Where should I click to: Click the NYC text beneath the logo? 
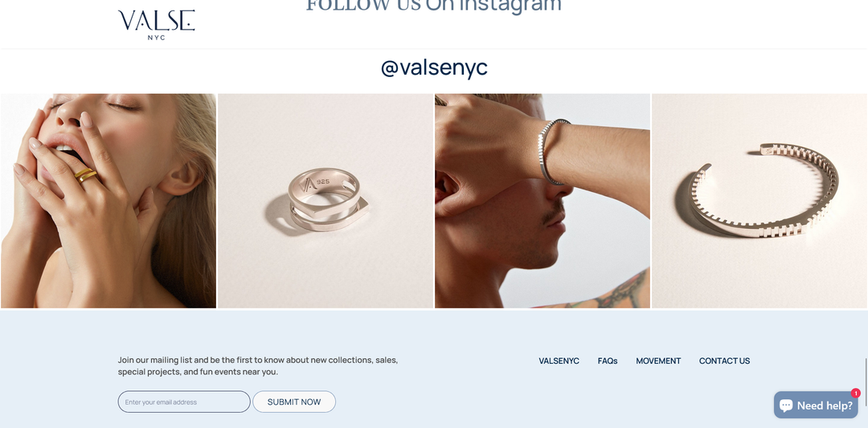(156, 38)
